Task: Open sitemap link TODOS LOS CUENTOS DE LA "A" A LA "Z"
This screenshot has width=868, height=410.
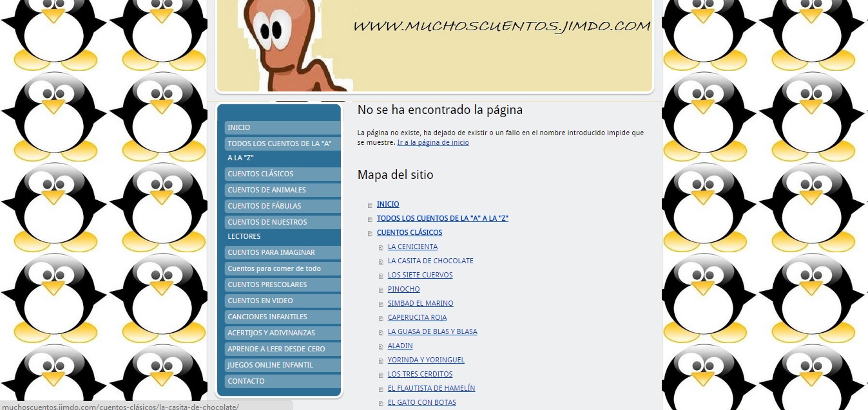Action: (x=442, y=219)
